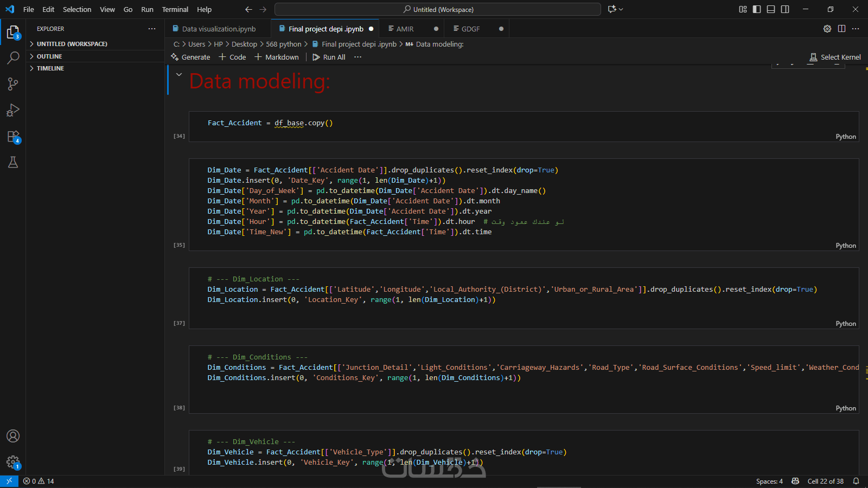Switch to Data visualization.ipynb tab
This screenshot has width=868, height=488.
tap(219, 29)
